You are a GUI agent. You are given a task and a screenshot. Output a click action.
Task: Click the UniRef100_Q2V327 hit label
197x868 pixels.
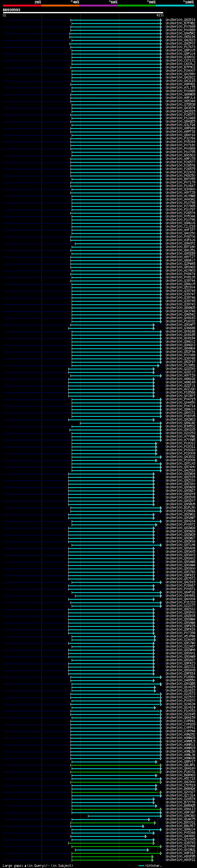(x=180, y=793)
